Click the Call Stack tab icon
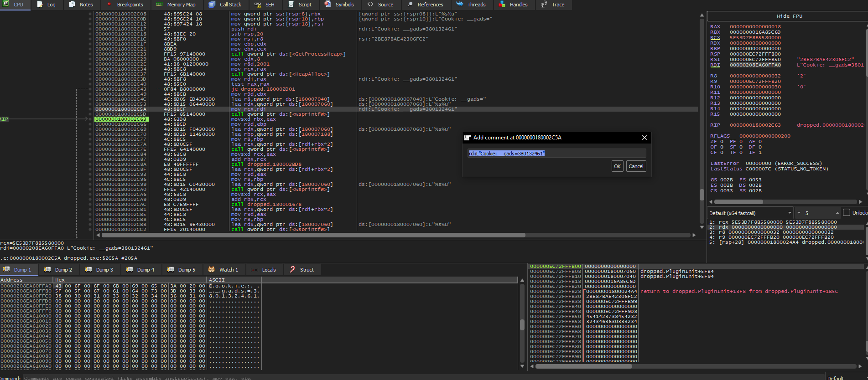The image size is (868, 380). (x=212, y=5)
